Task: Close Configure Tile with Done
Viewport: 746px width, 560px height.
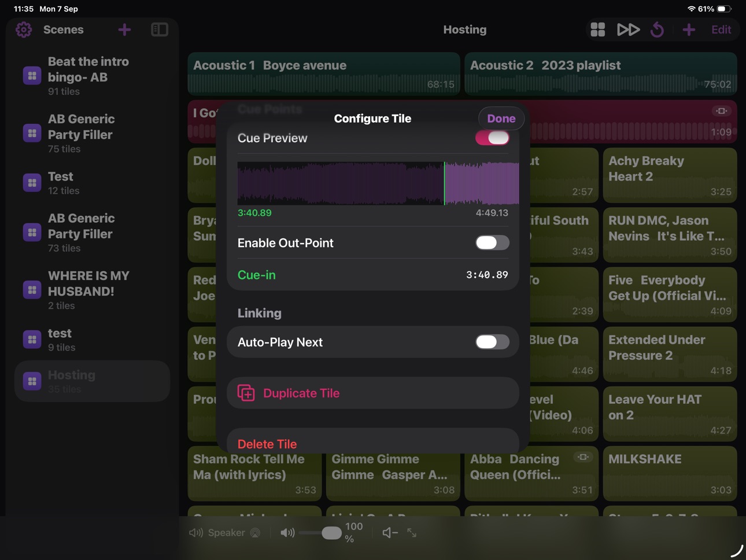Action: pyautogui.click(x=501, y=118)
